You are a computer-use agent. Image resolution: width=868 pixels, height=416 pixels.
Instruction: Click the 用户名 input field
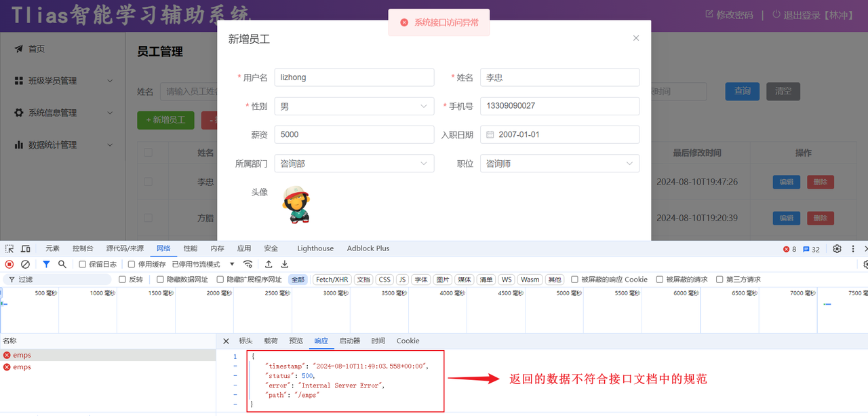tap(354, 77)
